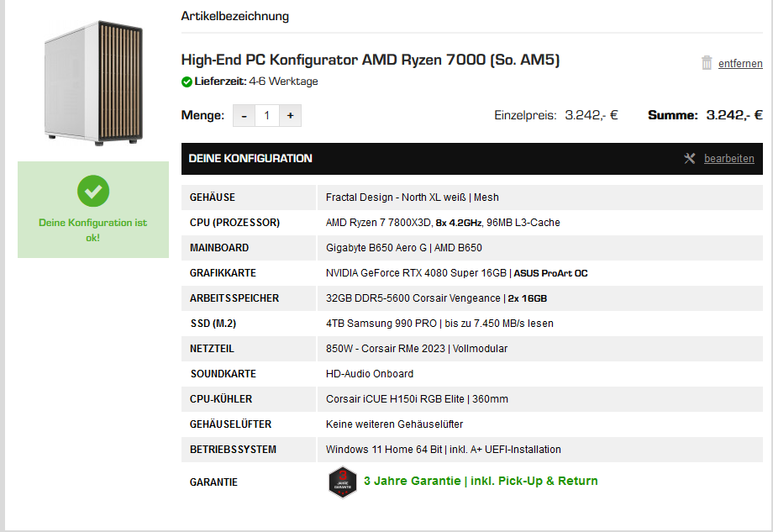This screenshot has height=532, width=773.
Task: Click the ARBEITSSPEICHER row label
Action: [234, 298]
